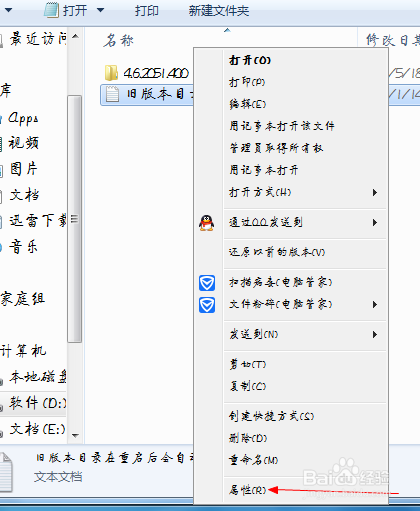Select 发送到(N) menu entry
Viewport: 420px width, 511px height.
click(254, 334)
